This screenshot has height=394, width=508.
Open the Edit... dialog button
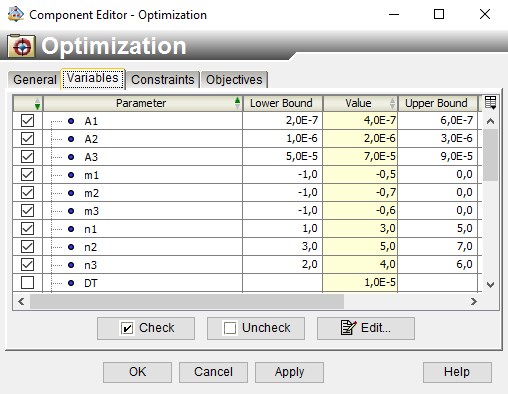click(366, 328)
